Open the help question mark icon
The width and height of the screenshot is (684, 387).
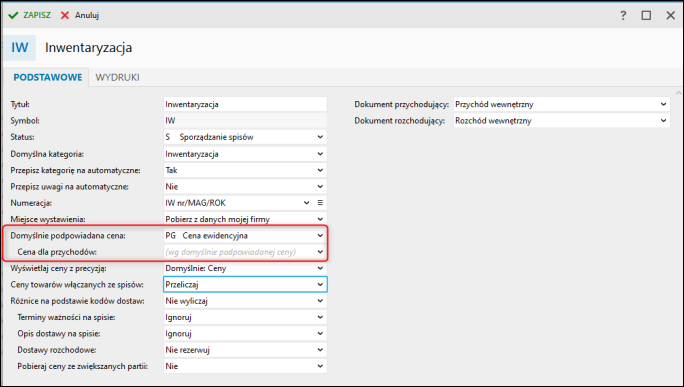[623, 15]
